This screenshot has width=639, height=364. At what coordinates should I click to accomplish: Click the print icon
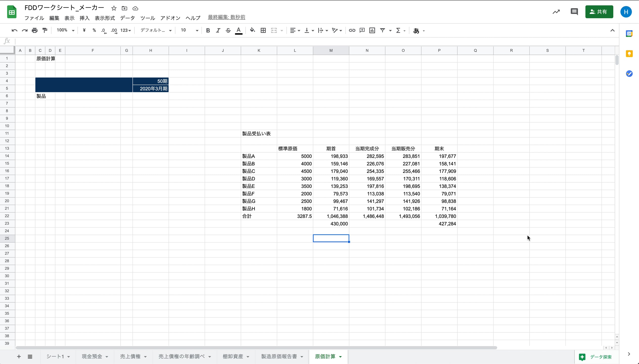[35, 30]
